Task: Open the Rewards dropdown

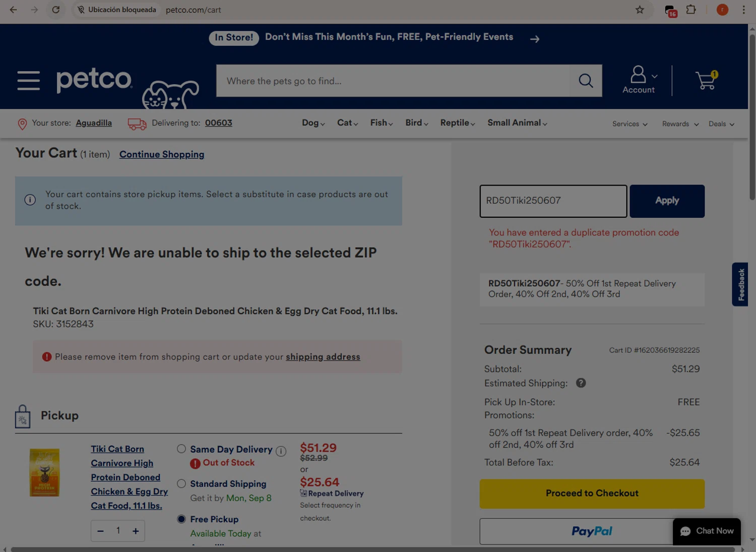Action: pos(680,124)
